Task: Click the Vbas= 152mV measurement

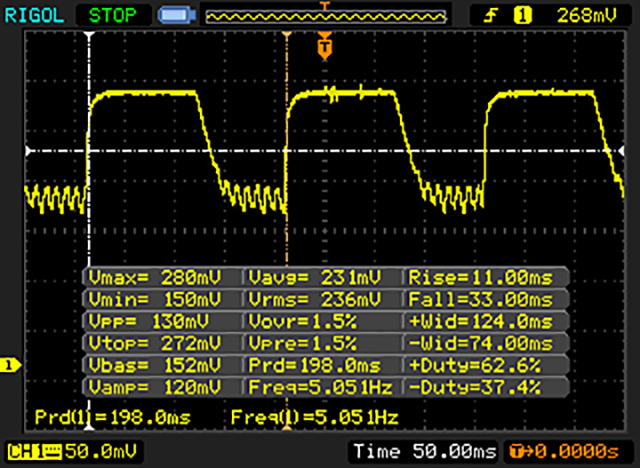Action: (154, 365)
